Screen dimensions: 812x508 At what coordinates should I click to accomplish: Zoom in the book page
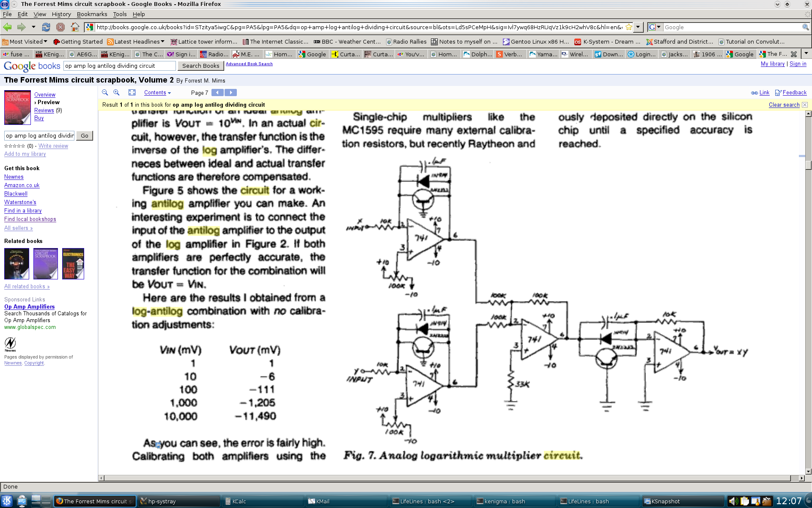click(x=116, y=92)
